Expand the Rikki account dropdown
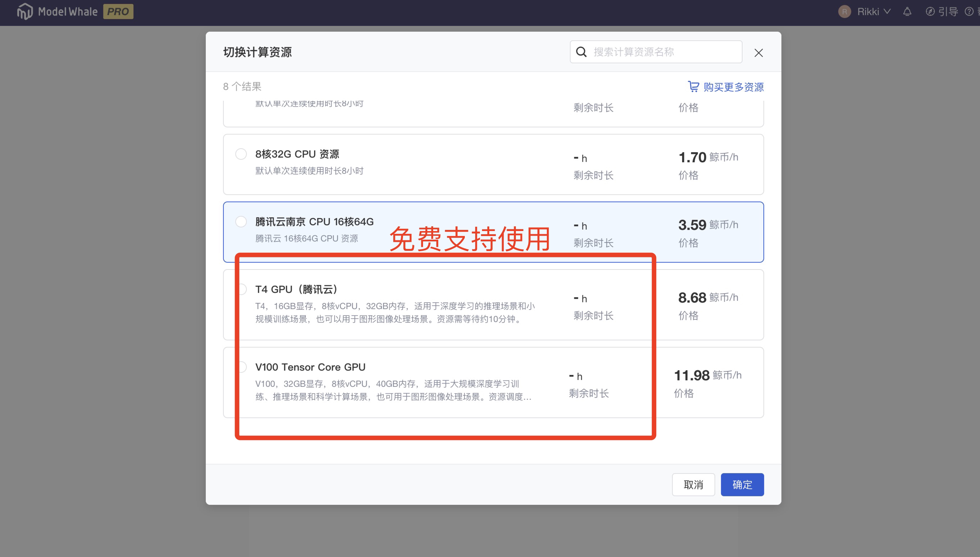 point(887,12)
